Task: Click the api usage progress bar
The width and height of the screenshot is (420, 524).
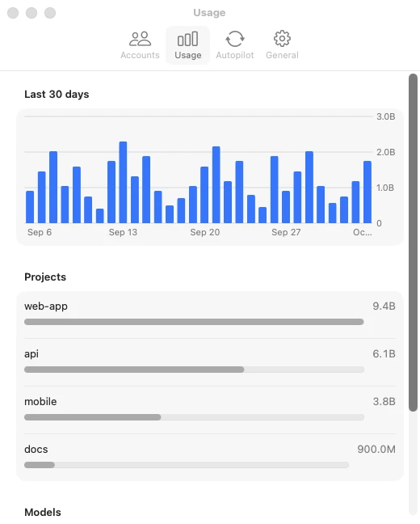Action: coord(194,370)
